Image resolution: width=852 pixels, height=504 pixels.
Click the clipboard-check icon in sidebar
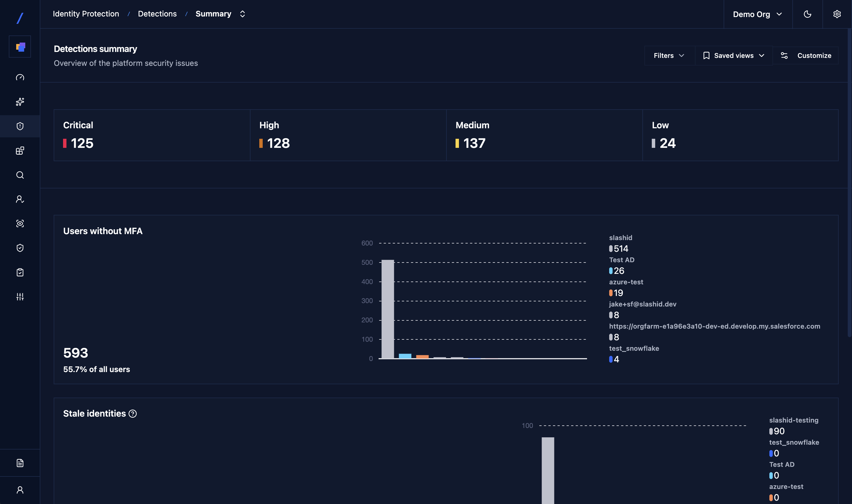point(20,272)
